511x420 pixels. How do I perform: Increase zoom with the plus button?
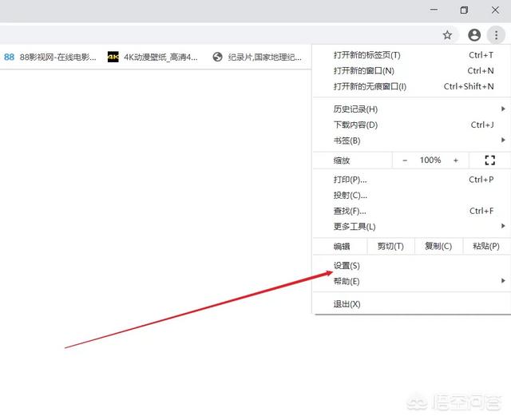coord(456,160)
